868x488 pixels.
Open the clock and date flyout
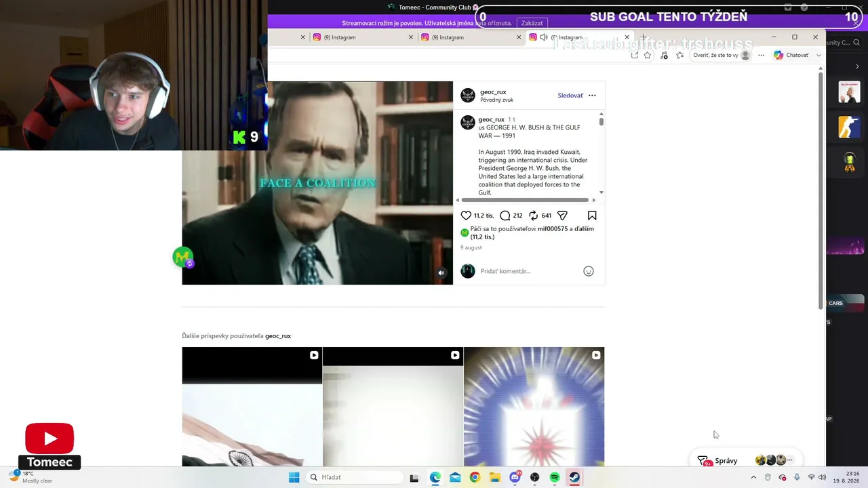(847, 477)
